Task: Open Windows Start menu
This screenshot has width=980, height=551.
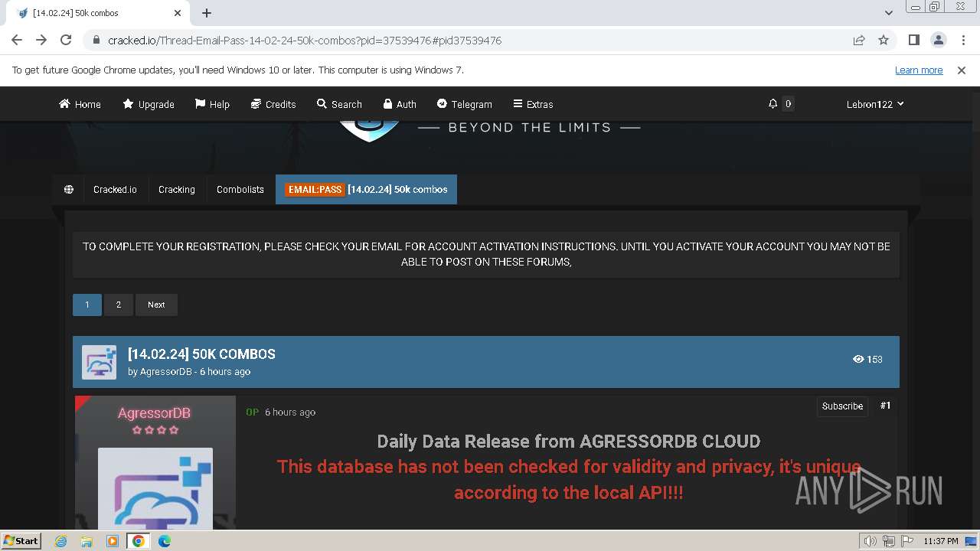Action: 21,540
